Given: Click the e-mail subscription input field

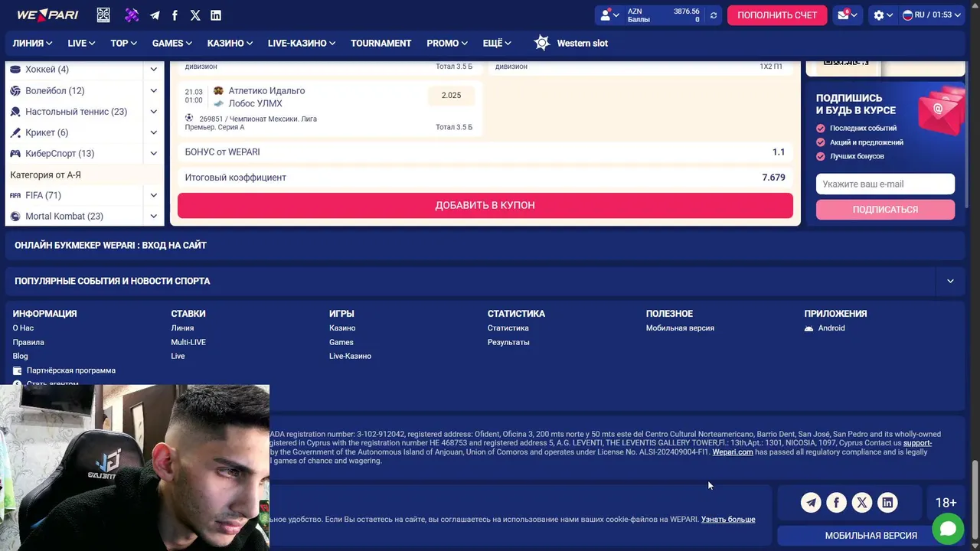Looking at the screenshot, I should [x=885, y=184].
